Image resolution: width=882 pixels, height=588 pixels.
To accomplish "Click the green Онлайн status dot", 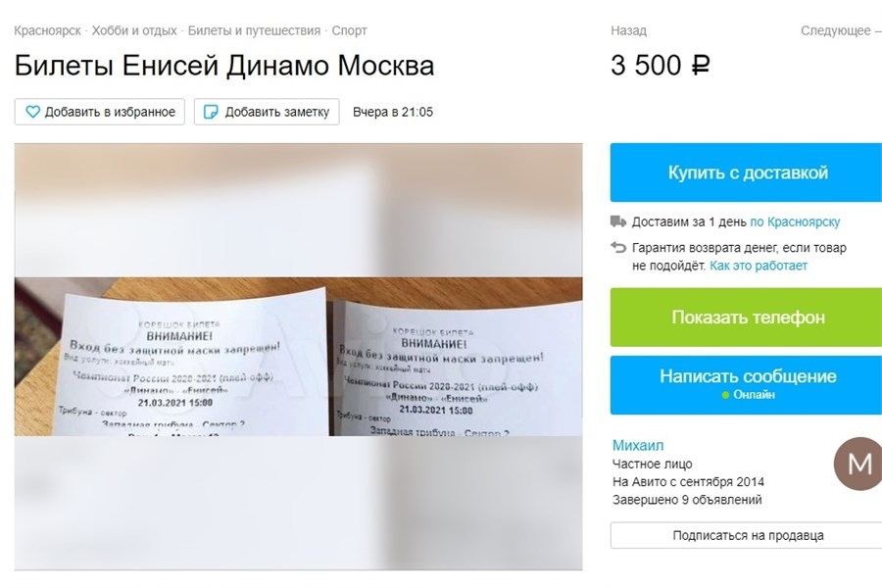I will [x=725, y=395].
